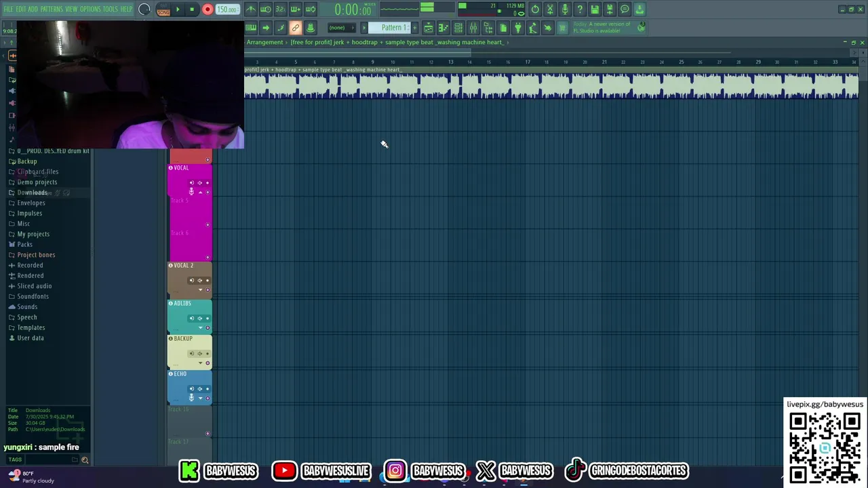Toggle the metronome icon
Viewport: 868px width, 488px height.
[250, 9]
